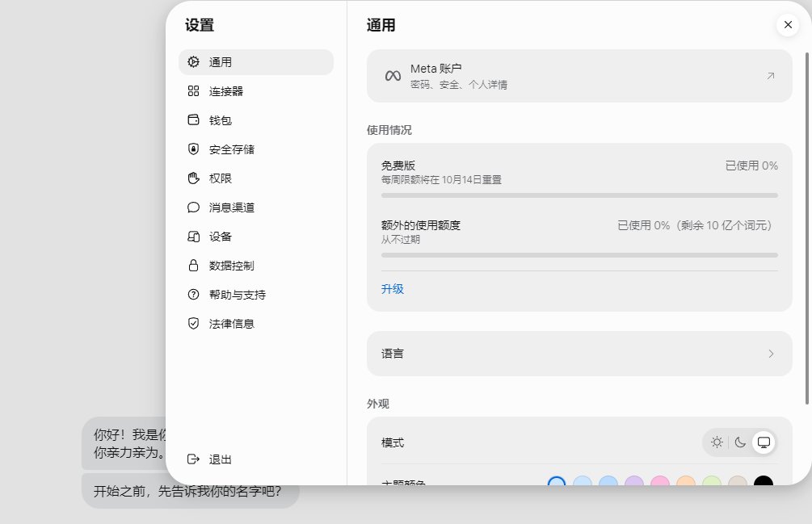Click the 模式 label
This screenshot has width=812, height=524.
(393, 442)
